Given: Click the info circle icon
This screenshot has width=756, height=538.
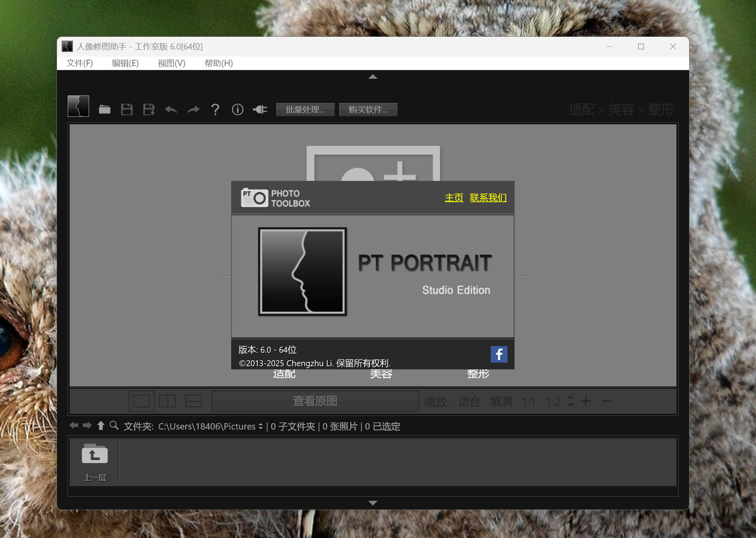Looking at the screenshot, I should pyautogui.click(x=237, y=110).
